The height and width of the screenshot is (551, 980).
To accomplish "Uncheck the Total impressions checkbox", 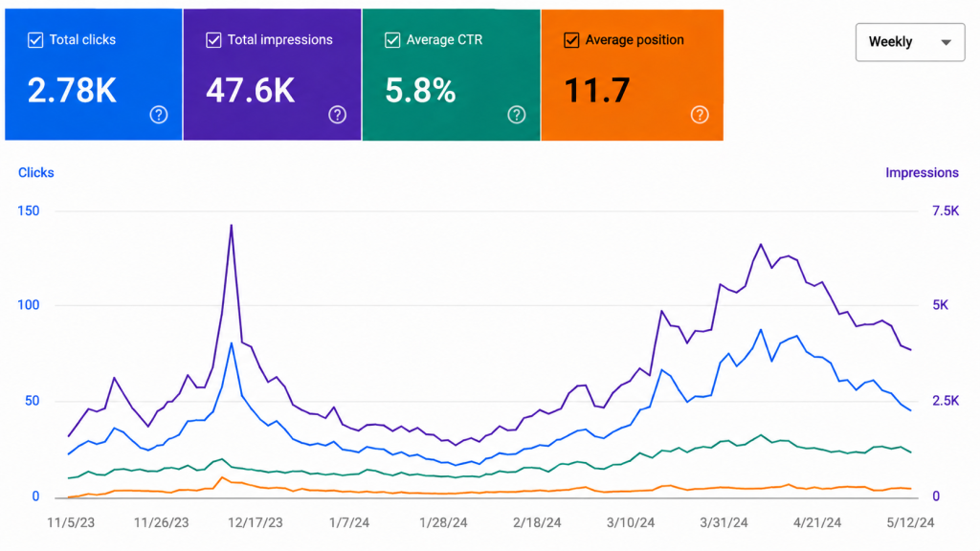I will pyautogui.click(x=213, y=40).
